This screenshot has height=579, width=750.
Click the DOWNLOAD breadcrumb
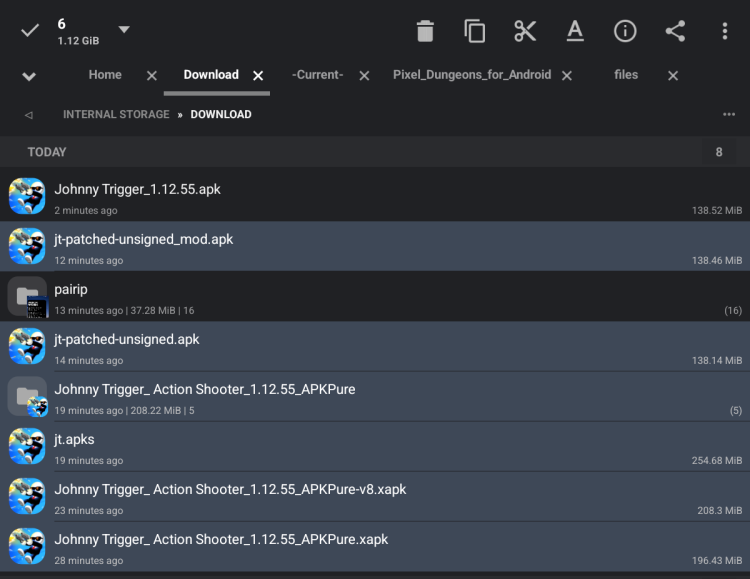[221, 114]
